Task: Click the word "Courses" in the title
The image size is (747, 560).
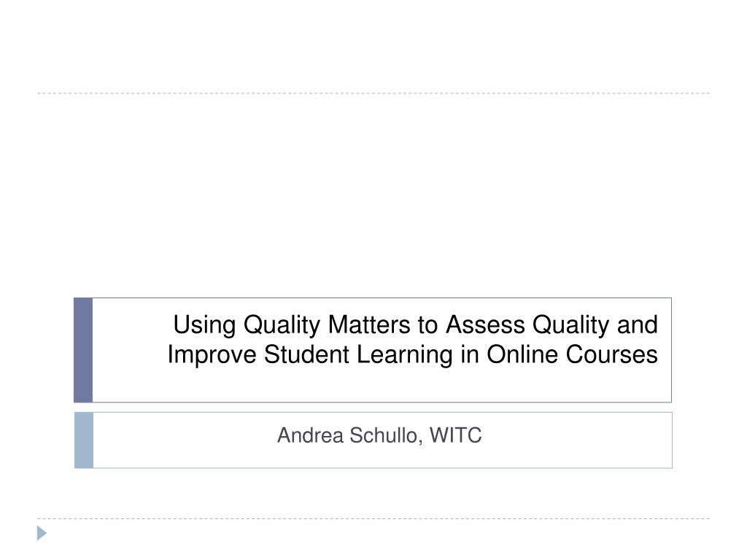Action: tap(612, 354)
